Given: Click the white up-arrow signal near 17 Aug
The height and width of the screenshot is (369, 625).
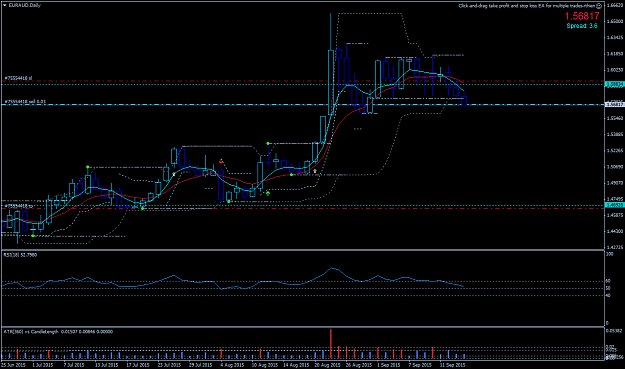Looking at the screenshot, I should coord(315,171).
